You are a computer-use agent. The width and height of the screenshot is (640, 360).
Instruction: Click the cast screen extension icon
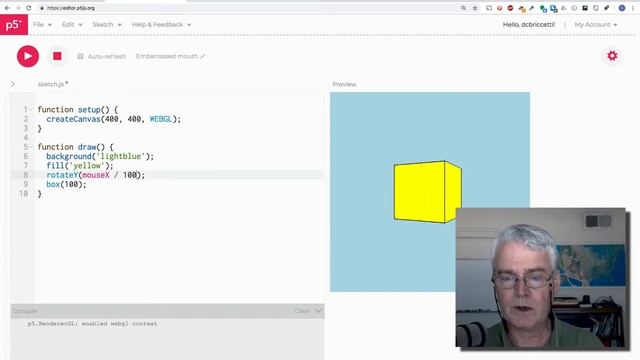(x=489, y=8)
